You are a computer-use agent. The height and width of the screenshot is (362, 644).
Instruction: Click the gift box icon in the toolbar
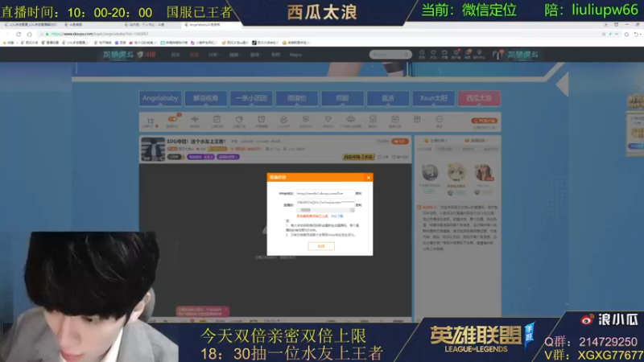tap(417, 119)
